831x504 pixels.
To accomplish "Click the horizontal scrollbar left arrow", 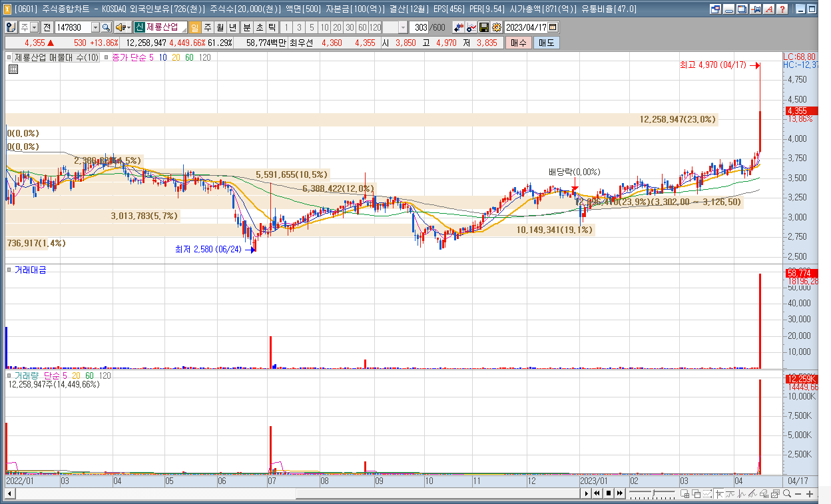I will click(x=9, y=493).
